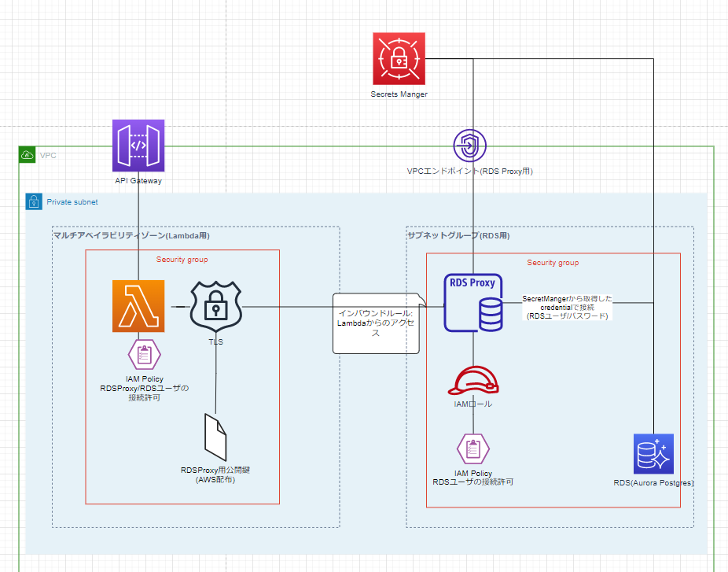Select the RDS Proxy icon
Screen dimensions: 728x572
pos(473,303)
